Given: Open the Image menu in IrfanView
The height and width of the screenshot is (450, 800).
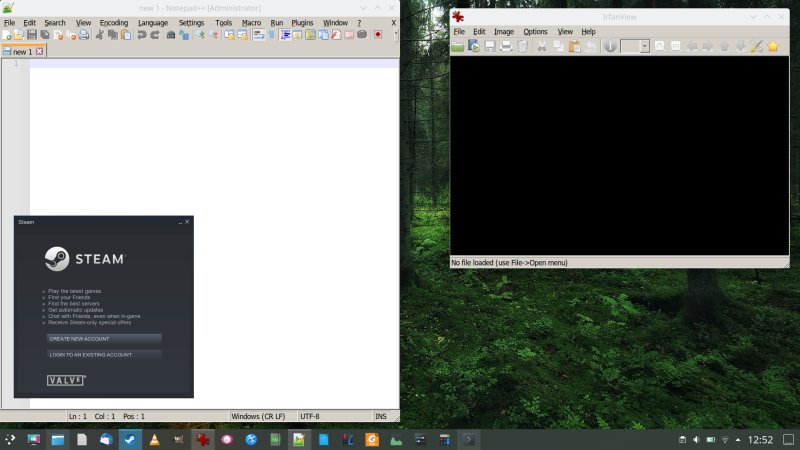Looking at the screenshot, I should click(504, 32).
